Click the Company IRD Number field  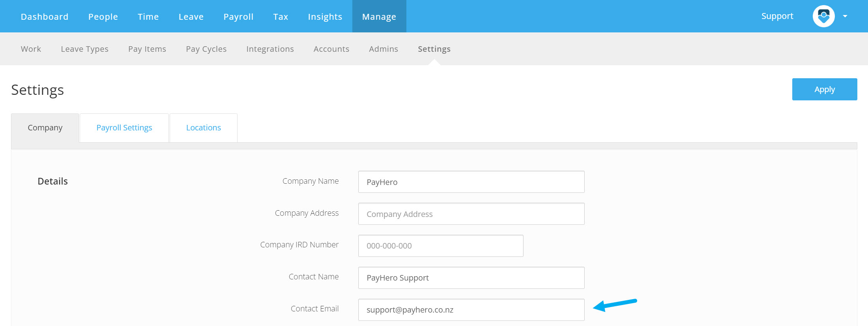441,246
